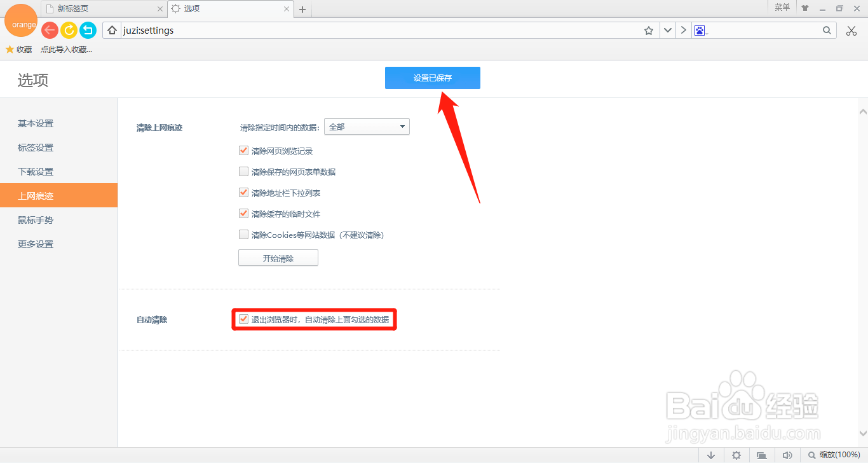Uncheck 清除缓存的临时文件
Screen dimensions: 868x463
tap(243, 214)
